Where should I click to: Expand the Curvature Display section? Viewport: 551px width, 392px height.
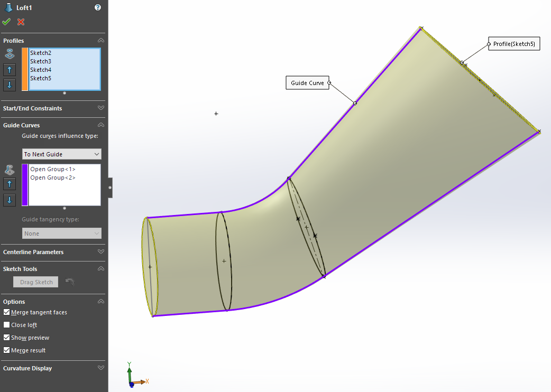click(x=100, y=368)
